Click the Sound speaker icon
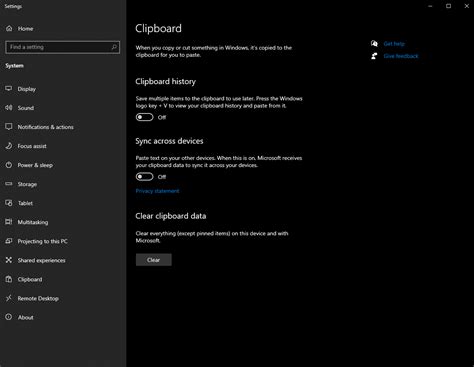 click(x=9, y=108)
